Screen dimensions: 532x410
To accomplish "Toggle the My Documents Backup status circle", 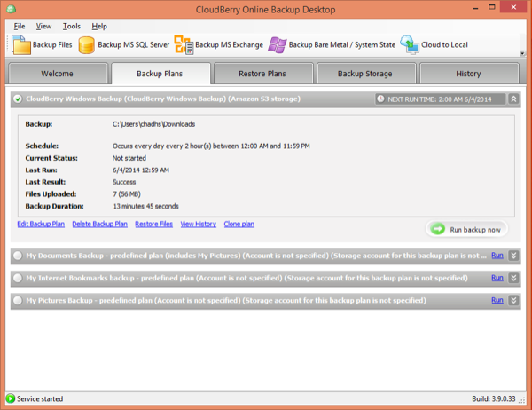I will click(18, 256).
